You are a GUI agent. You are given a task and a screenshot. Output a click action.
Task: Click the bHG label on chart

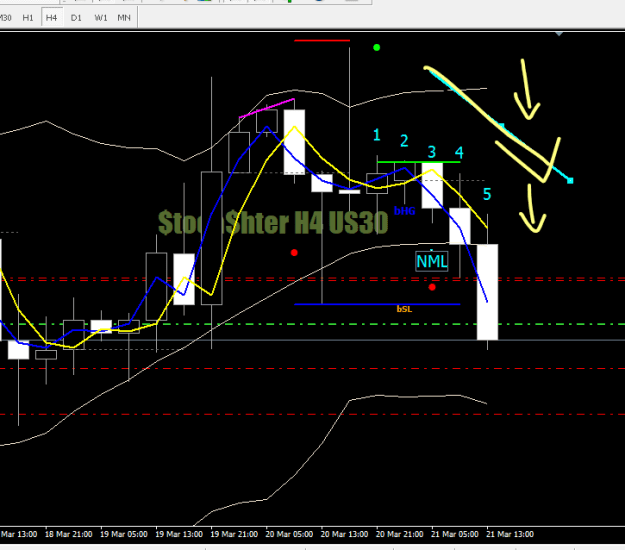pyautogui.click(x=405, y=211)
